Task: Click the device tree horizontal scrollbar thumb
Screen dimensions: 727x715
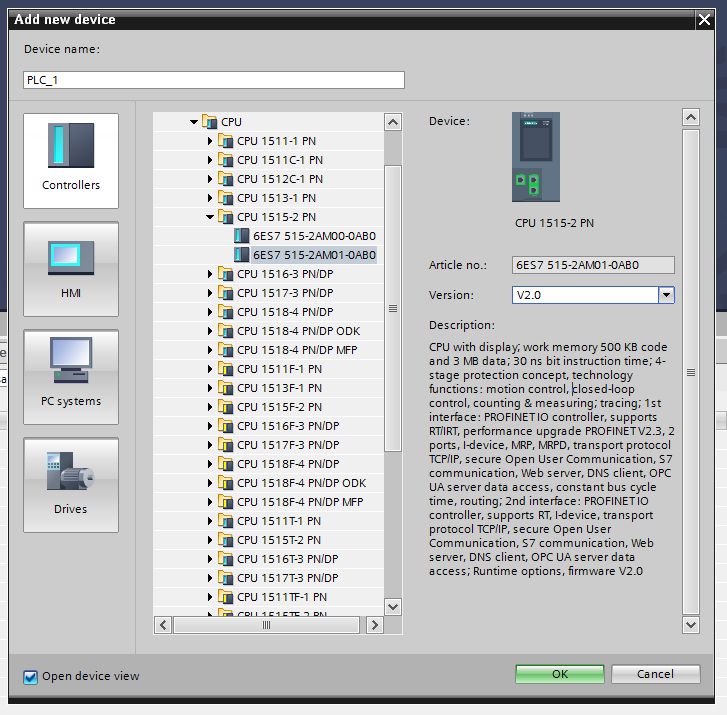Action: click(266, 625)
